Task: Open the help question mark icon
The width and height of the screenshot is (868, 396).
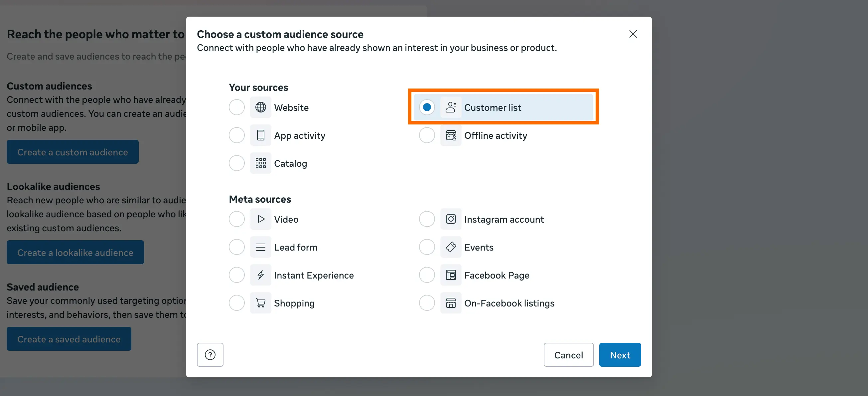Action: (x=210, y=354)
